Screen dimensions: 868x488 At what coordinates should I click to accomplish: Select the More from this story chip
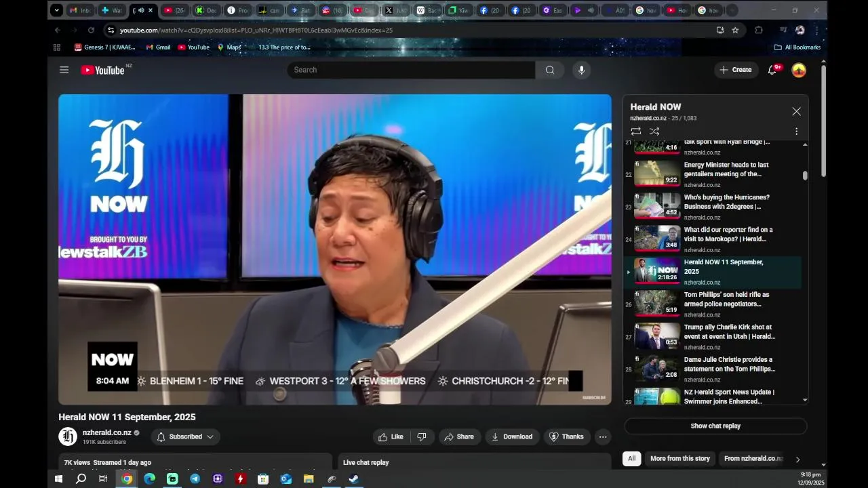pyautogui.click(x=680, y=458)
